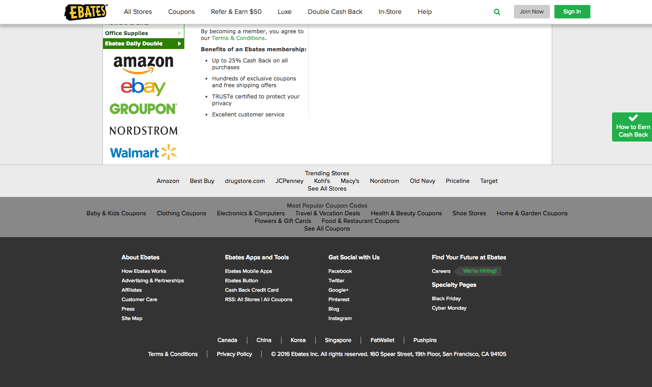Open Black Friday specialty page
The image size is (652, 387).
click(446, 298)
